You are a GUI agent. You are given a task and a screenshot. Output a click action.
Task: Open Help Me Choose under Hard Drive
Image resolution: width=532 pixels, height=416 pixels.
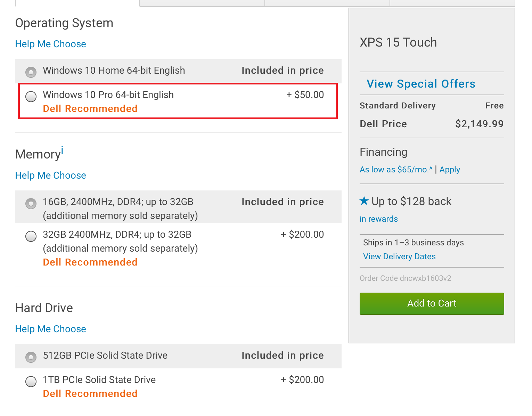[x=50, y=329]
